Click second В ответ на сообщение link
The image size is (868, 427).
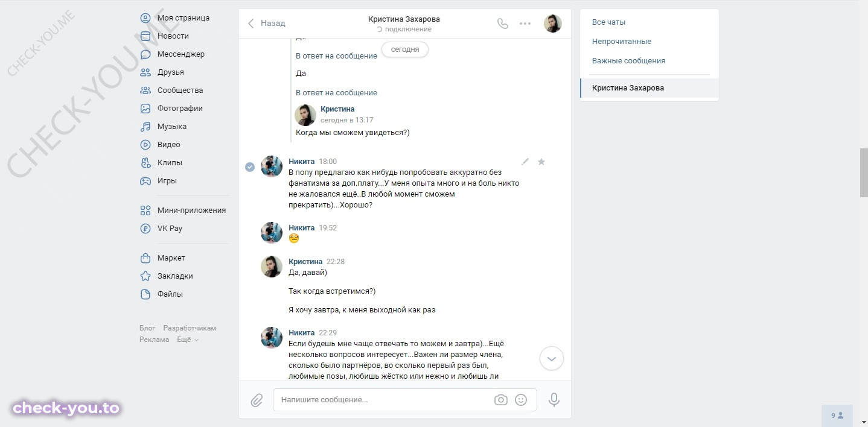336,93
